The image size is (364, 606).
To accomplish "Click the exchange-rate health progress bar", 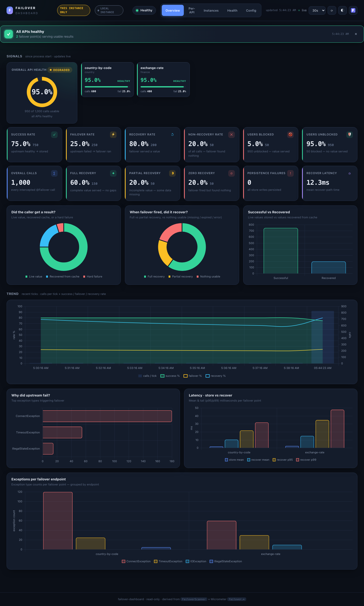I will click(163, 87).
